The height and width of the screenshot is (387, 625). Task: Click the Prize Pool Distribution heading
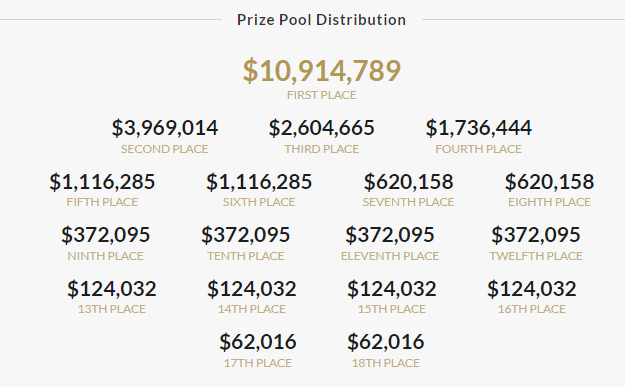(321, 20)
